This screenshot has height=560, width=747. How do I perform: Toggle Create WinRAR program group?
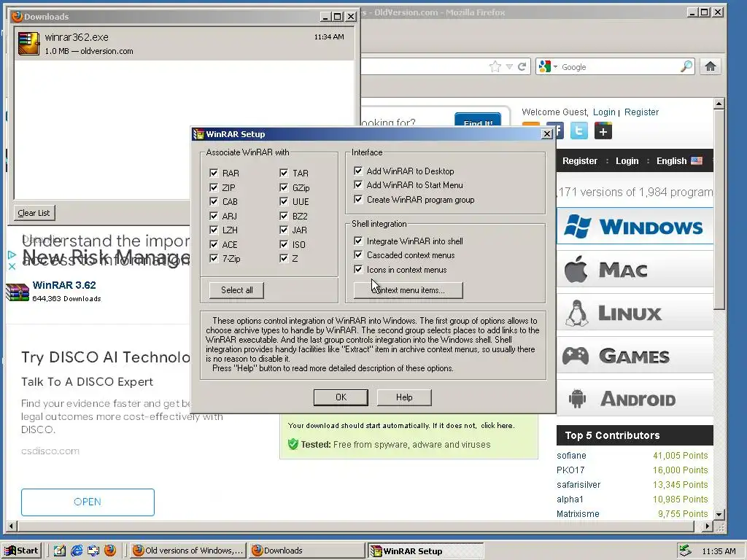pos(358,199)
